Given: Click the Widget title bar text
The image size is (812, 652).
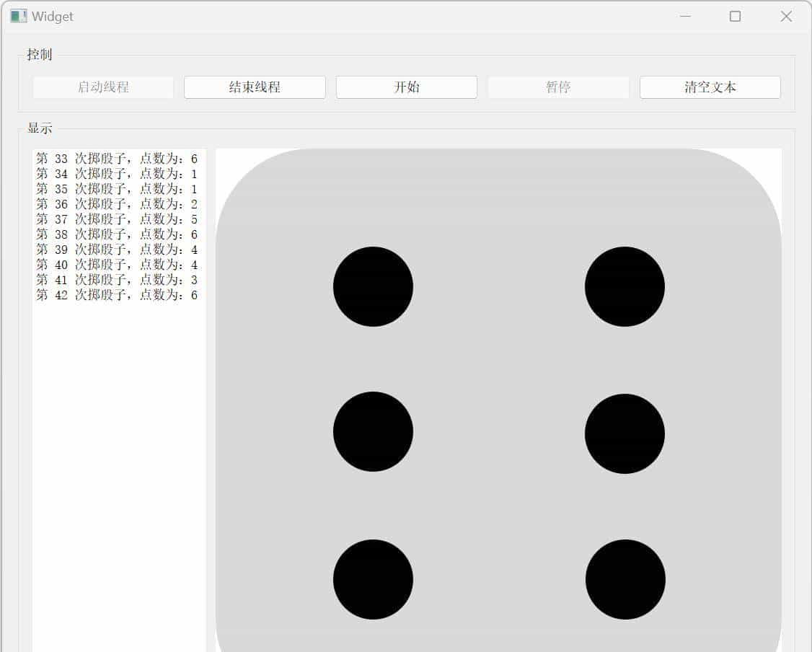Looking at the screenshot, I should tap(50, 16).
